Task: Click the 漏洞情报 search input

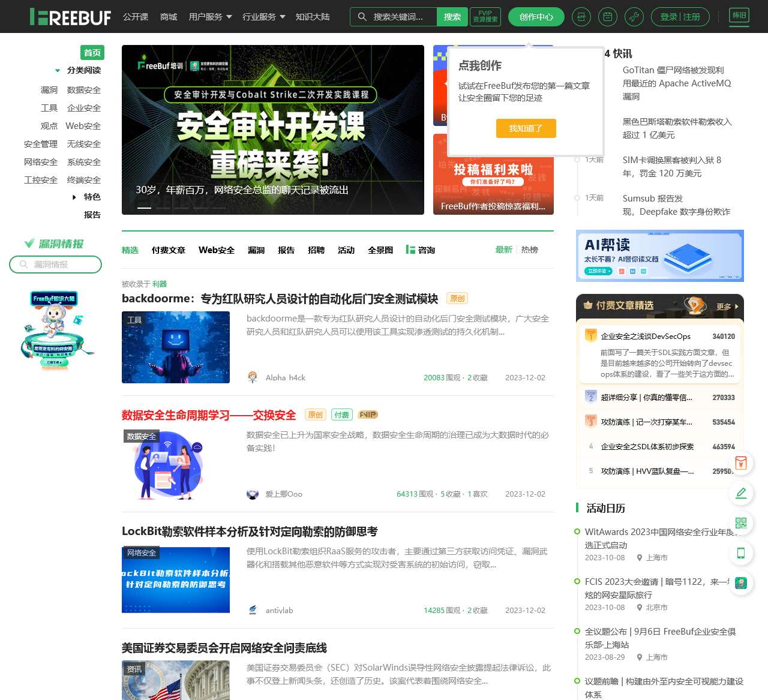Action: [55, 265]
